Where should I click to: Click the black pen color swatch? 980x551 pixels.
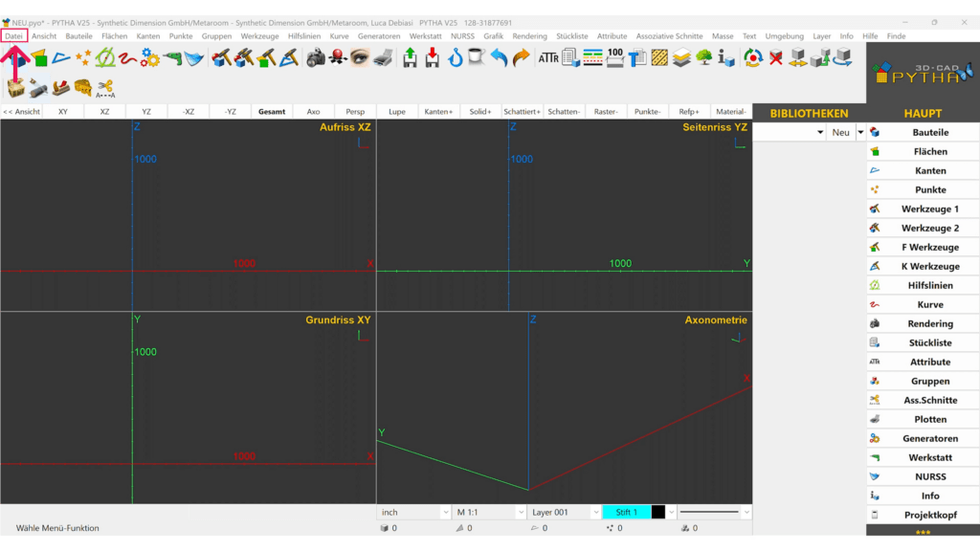[x=658, y=513]
